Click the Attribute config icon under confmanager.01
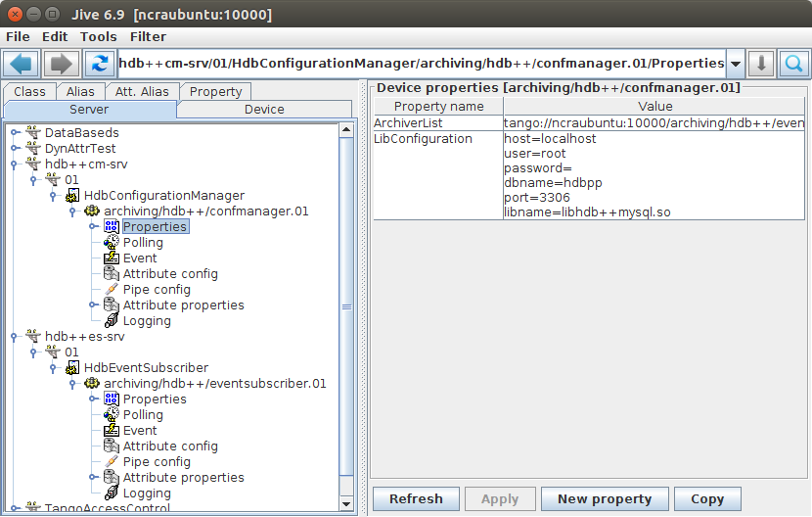Image resolution: width=812 pixels, height=517 pixels. pos(112,273)
